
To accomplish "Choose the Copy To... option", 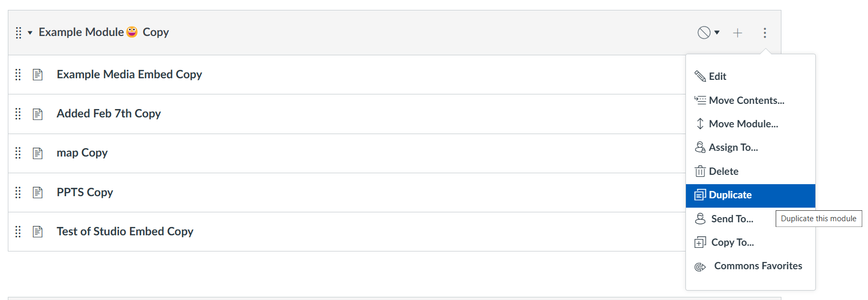I will tap(732, 243).
